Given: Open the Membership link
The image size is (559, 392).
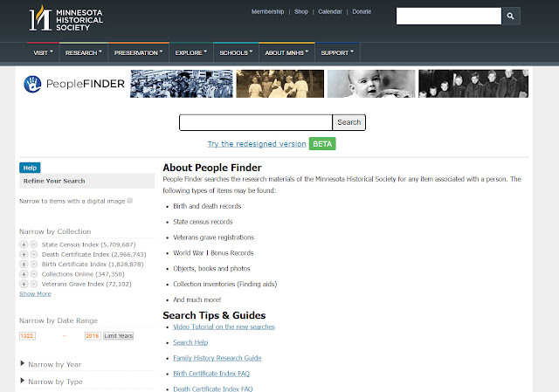Looking at the screenshot, I should click(x=268, y=11).
